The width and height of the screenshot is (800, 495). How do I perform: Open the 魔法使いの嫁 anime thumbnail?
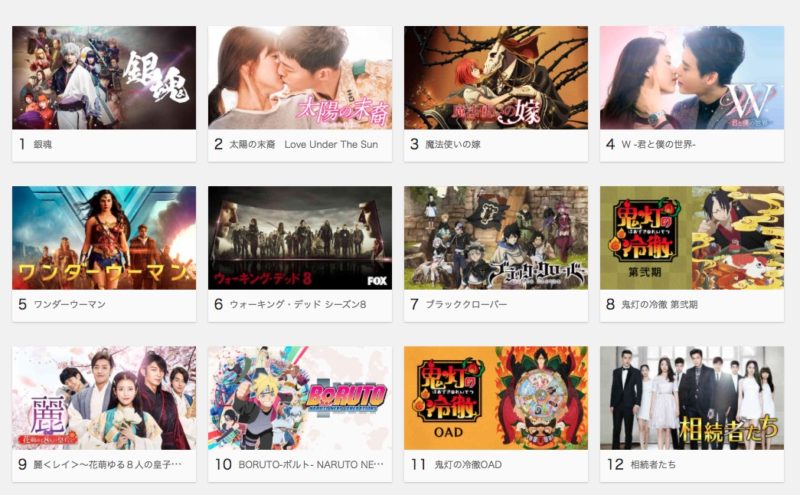click(496, 78)
